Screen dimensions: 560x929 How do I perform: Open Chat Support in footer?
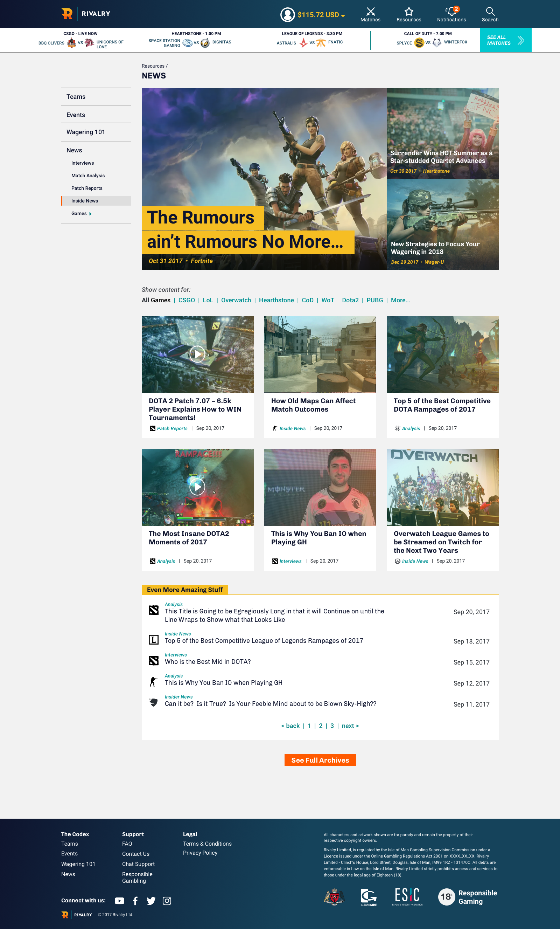(138, 864)
